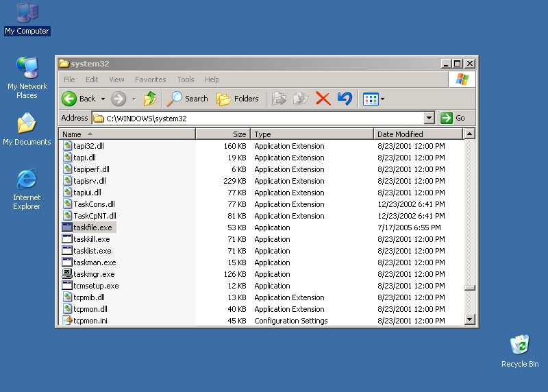Image resolution: width=548 pixels, height=392 pixels.
Task: Click the Go button
Action: click(453, 118)
